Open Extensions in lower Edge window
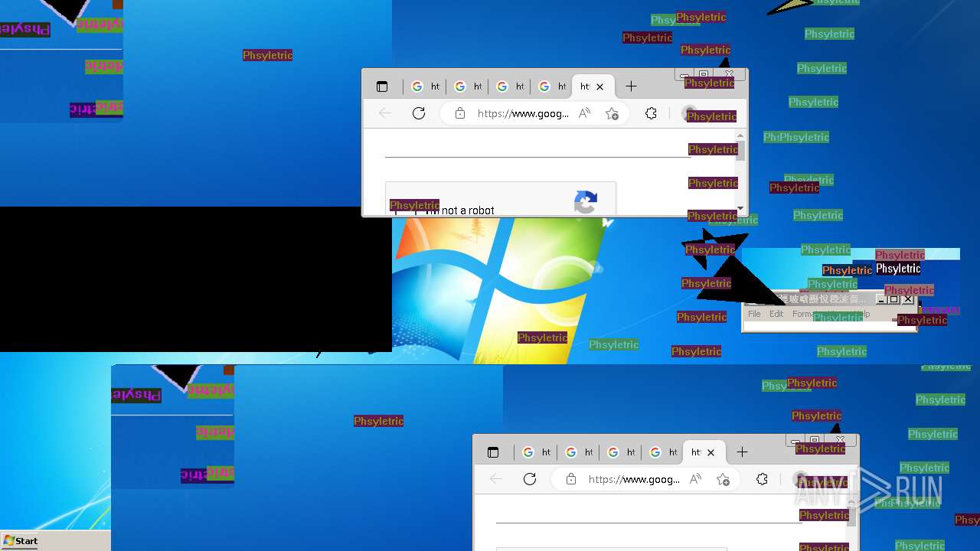The width and height of the screenshot is (980, 551). click(762, 479)
